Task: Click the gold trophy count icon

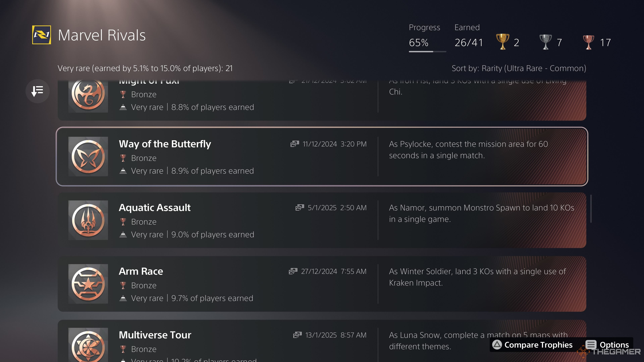Action: pyautogui.click(x=502, y=42)
